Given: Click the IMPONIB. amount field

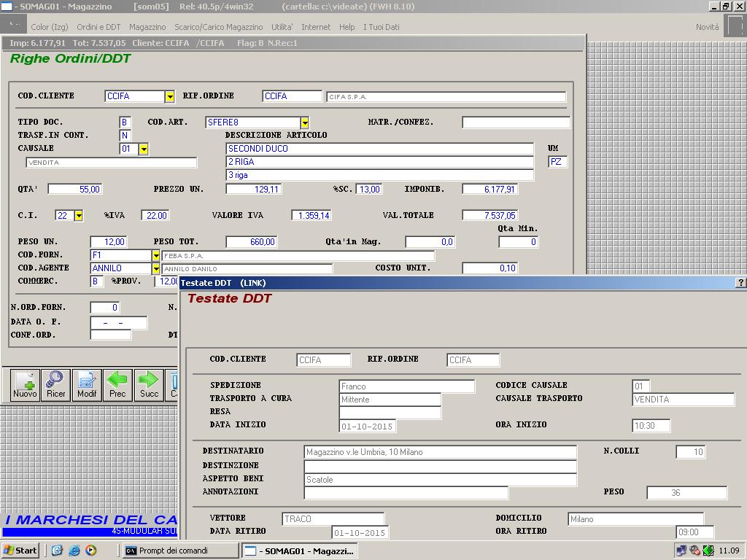Looking at the screenshot, I should click(x=489, y=189).
